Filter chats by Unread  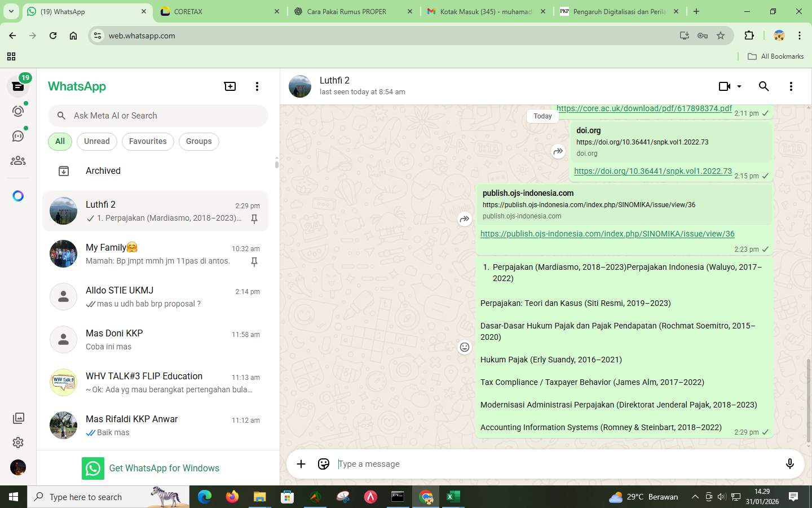point(96,141)
